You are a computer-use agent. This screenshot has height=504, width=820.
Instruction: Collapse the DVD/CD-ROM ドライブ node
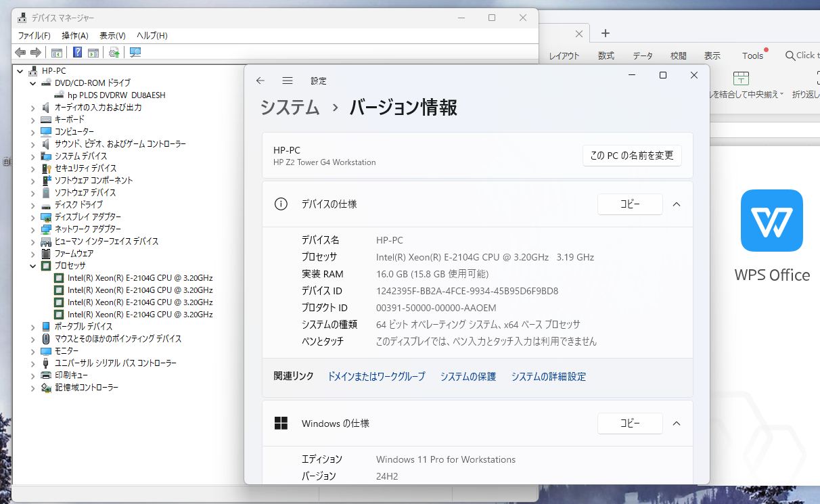point(32,83)
